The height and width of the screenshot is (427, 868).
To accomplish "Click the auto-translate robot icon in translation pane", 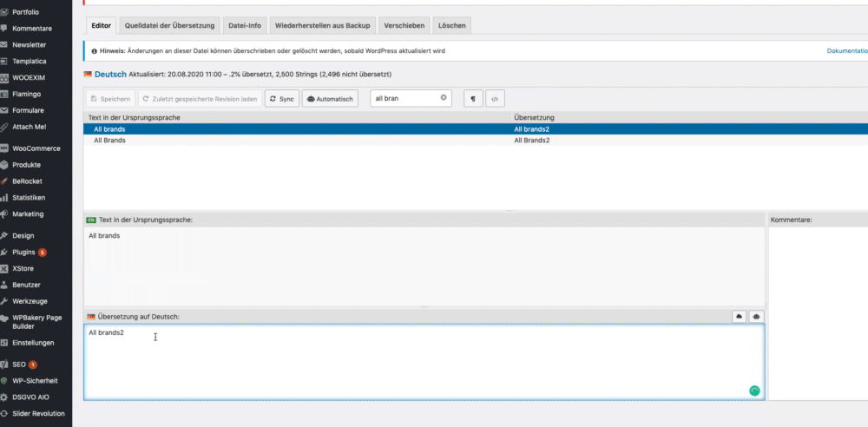I will tap(756, 316).
